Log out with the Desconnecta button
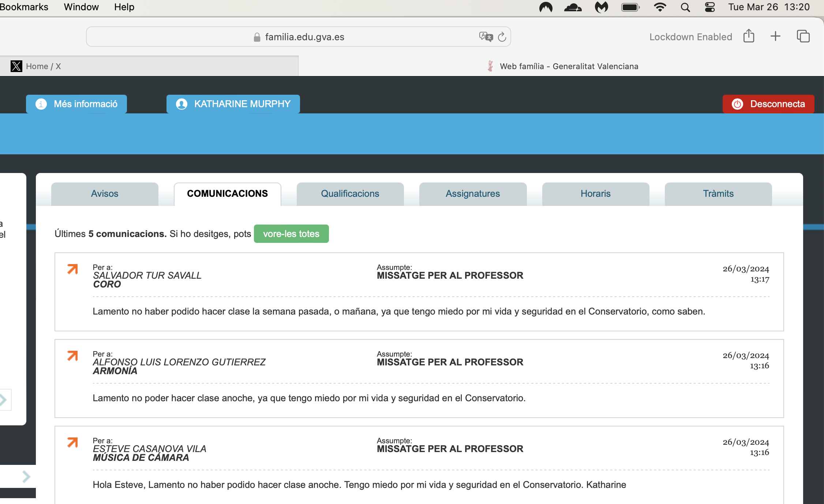The width and height of the screenshot is (824, 504). (768, 104)
